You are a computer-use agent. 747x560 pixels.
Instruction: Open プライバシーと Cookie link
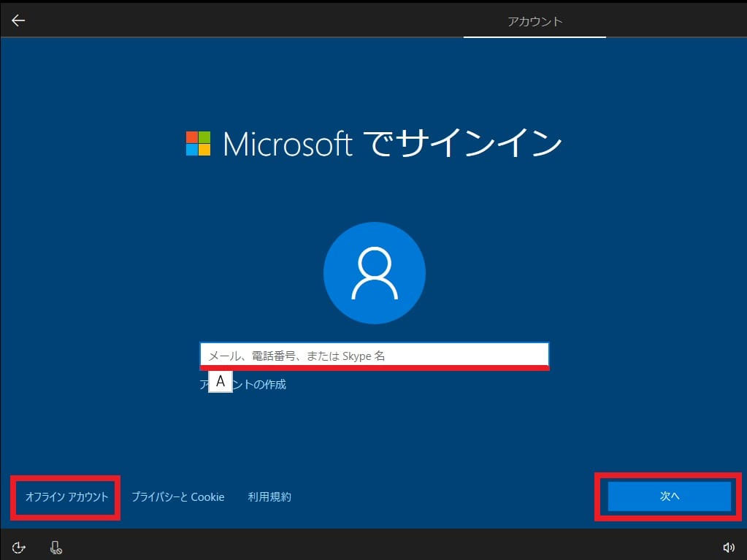click(177, 496)
